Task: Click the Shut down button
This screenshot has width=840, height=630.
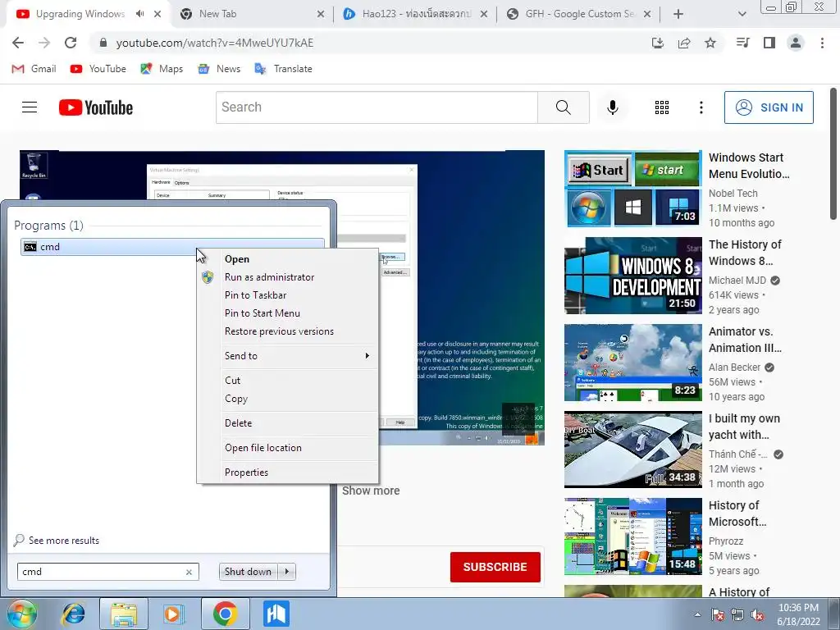Action: pyautogui.click(x=248, y=572)
